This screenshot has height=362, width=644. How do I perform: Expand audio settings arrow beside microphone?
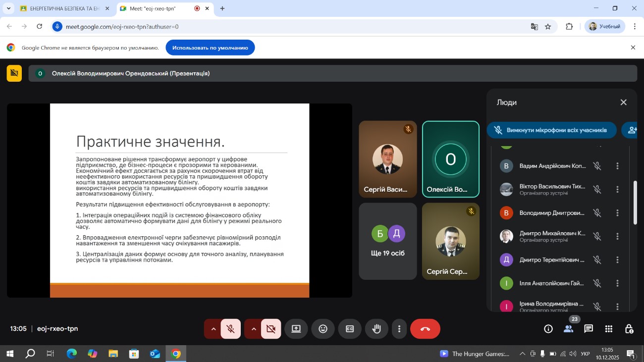214,329
